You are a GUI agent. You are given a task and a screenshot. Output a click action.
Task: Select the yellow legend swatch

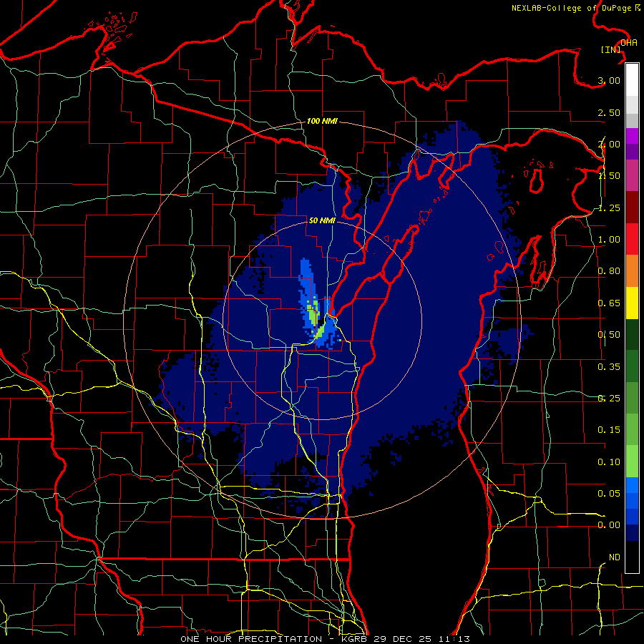click(632, 303)
